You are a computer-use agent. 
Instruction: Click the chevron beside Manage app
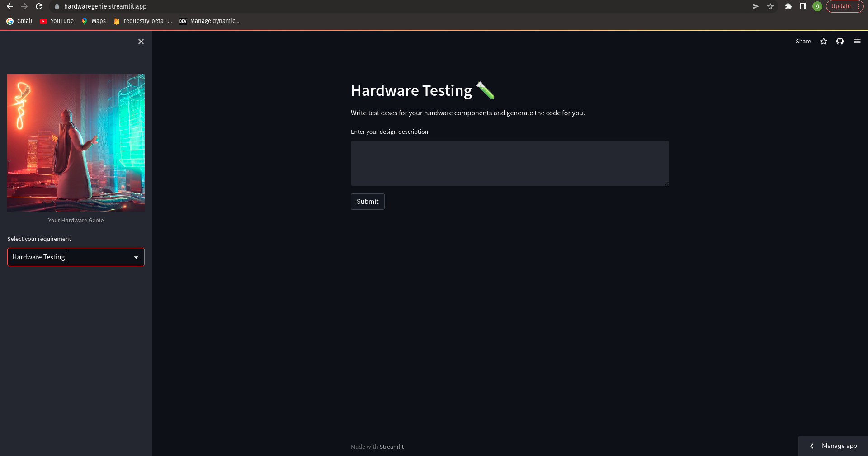pos(812,446)
